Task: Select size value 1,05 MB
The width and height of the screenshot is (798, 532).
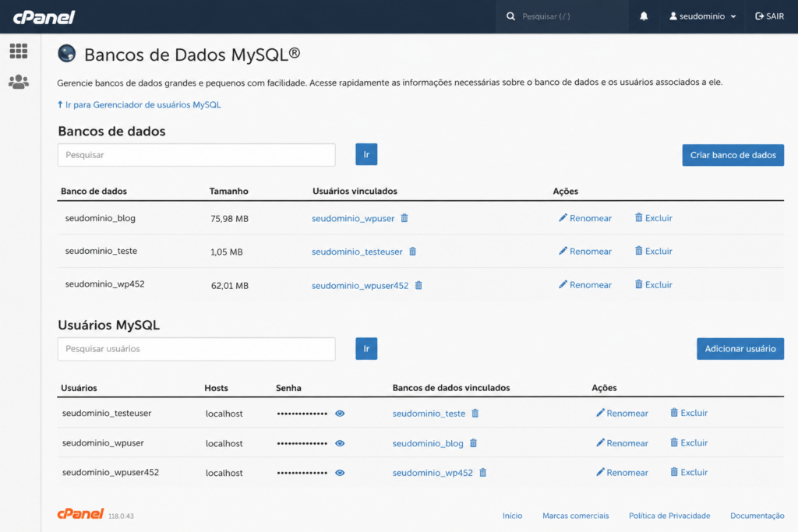Action: (x=227, y=252)
